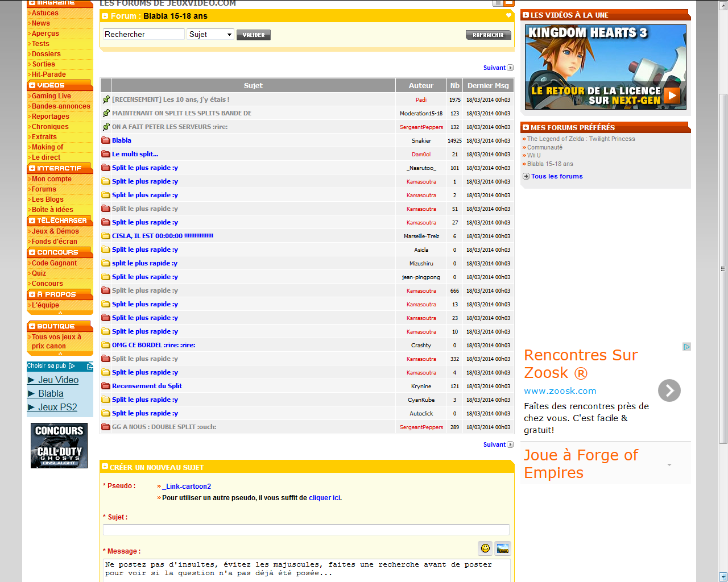This screenshot has height=582, width=728.
Task: Open the smiley picker above the message box
Action: click(485, 548)
